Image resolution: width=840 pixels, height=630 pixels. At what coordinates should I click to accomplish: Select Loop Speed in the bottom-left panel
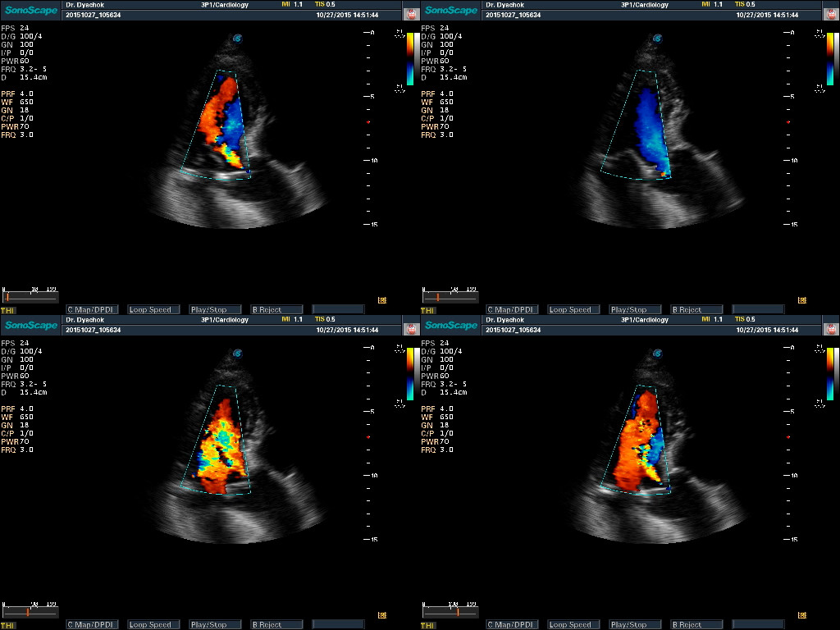153,625
